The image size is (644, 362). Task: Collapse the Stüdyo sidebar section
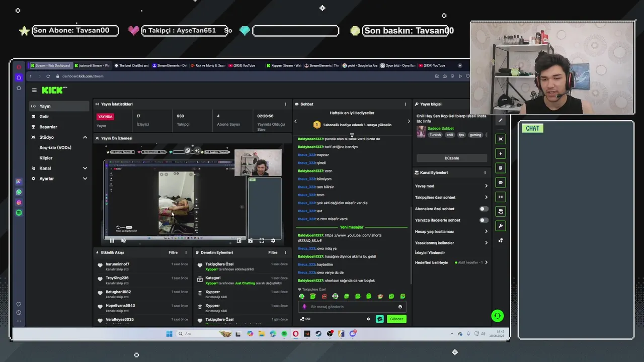[x=85, y=137]
